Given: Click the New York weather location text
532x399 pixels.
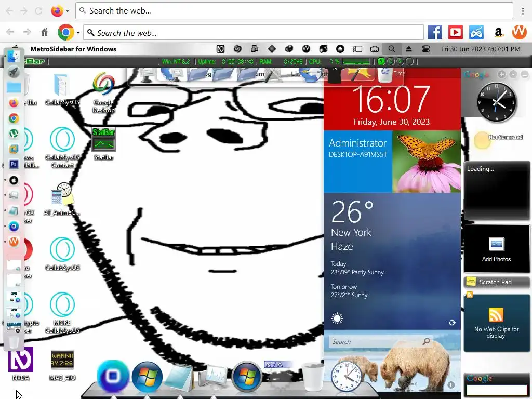Looking at the screenshot, I should click(x=351, y=232).
